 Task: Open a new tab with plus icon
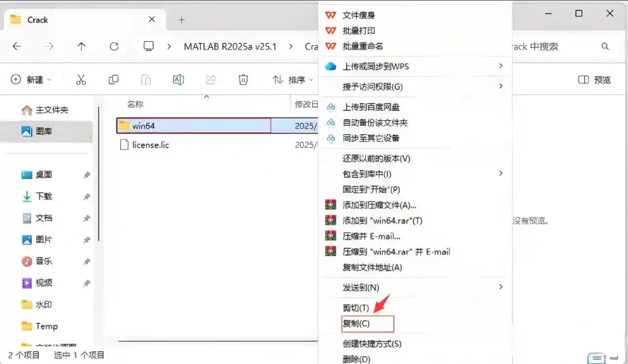[182, 20]
